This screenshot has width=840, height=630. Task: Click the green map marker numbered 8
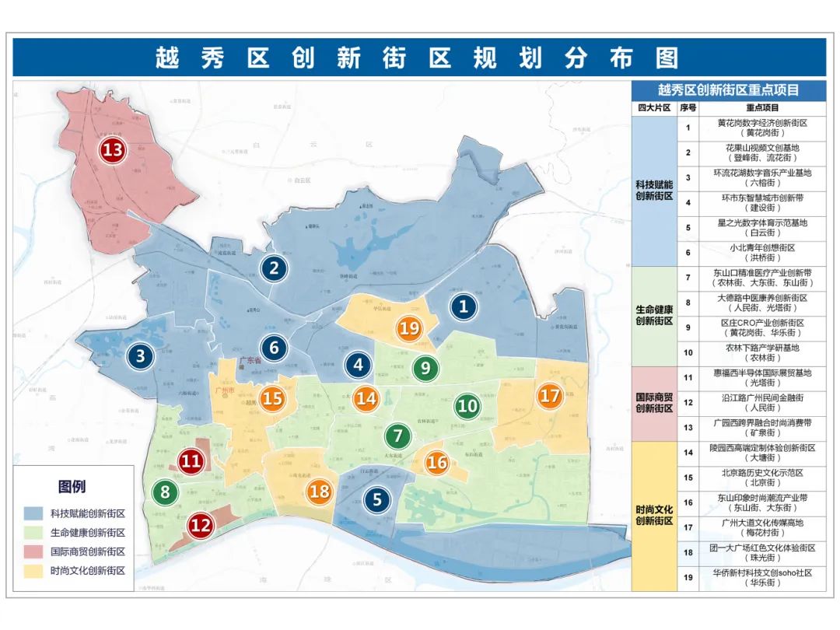click(165, 492)
